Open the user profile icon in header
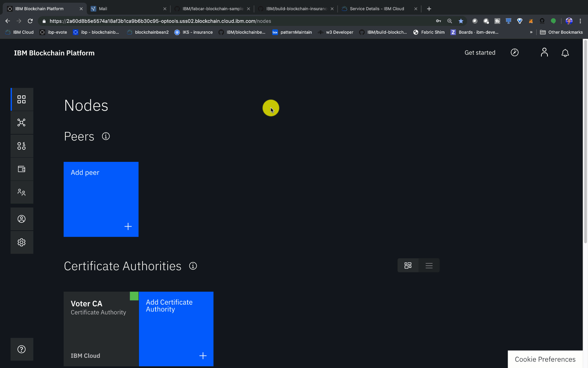The image size is (588, 368). 544,52
